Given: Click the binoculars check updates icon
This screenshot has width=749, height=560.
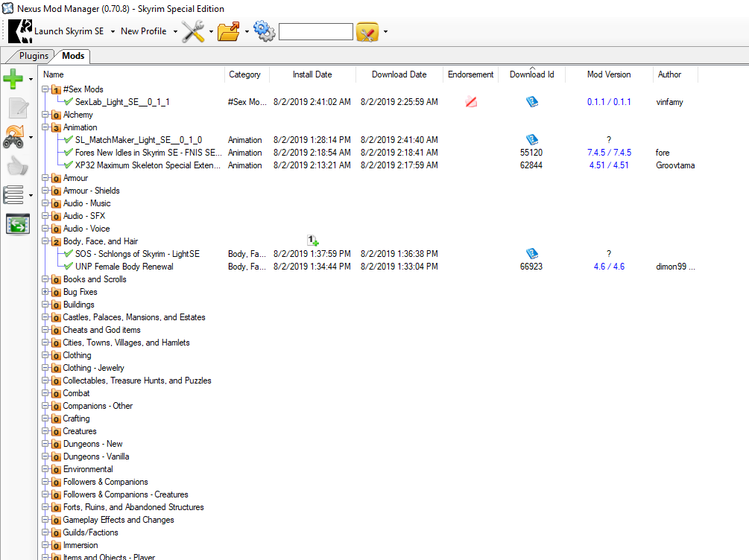Looking at the screenshot, I should pos(14,137).
